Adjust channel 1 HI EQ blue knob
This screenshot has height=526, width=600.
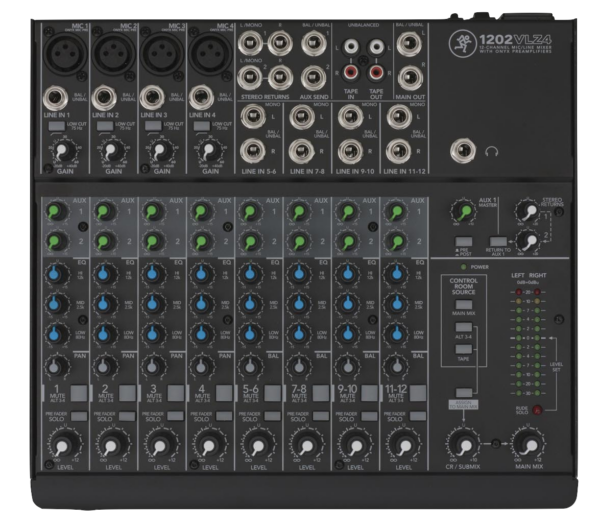(56, 274)
